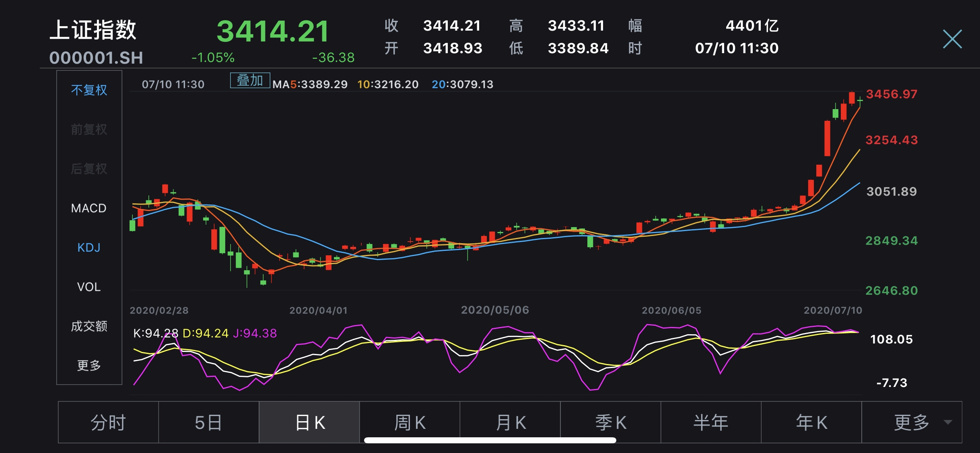The height and width of the screenshot is (453, 980).
Task: Switch indicator to MACD
Action: pyautogui.click(x=89, y=208)
